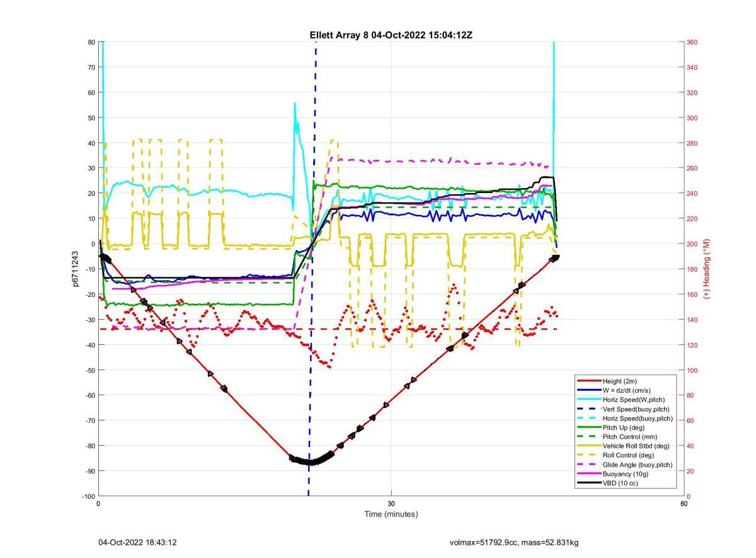Image resolution: width=756 pixels, height=558 pixels.
Task: Click the 'Height (2m)' legend entry
Action: point(619,381)
